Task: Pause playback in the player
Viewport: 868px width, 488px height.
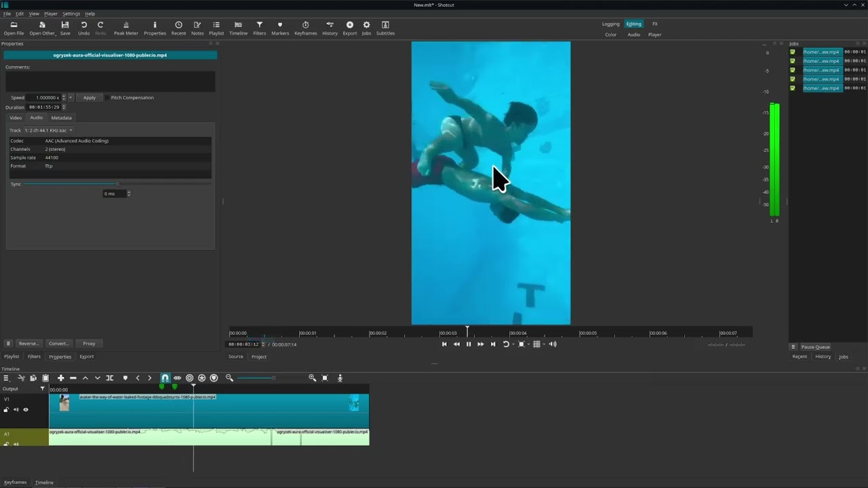Action: [x=468, y=344]
